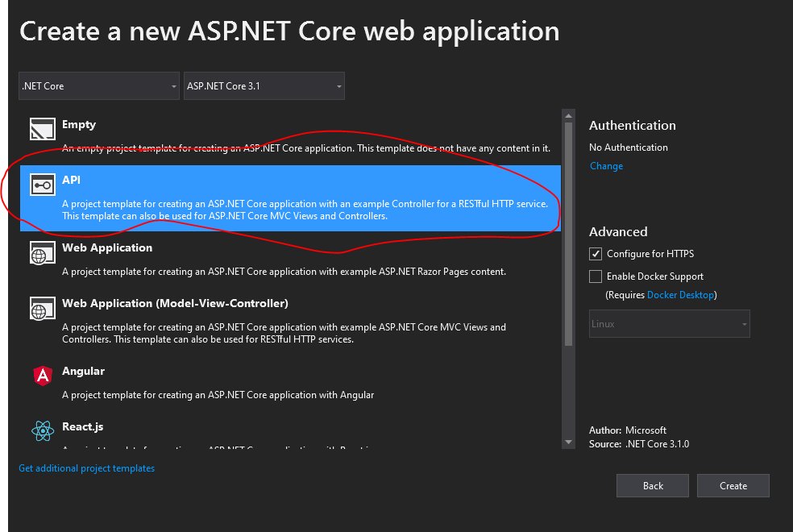Click the Create button
793x532 pixels.
tap(733, 485)
